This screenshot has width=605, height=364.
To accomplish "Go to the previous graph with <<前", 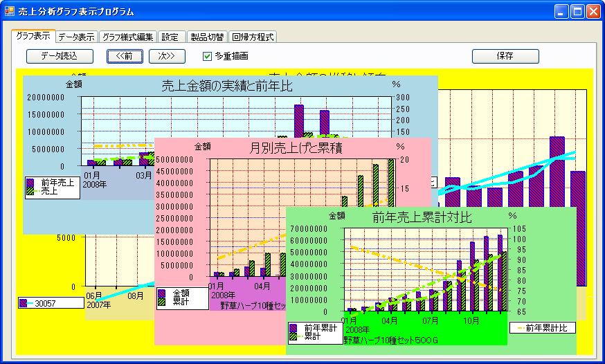I will pos(125,56).
